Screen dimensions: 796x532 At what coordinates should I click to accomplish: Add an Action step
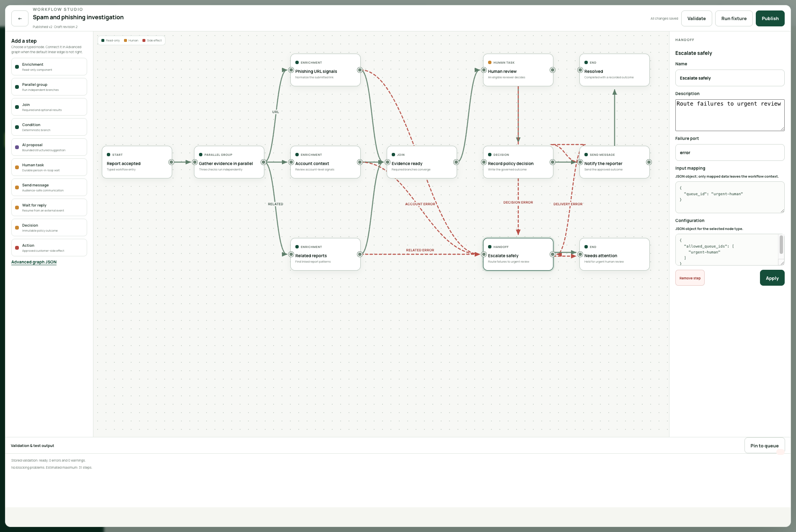(49, 248)
